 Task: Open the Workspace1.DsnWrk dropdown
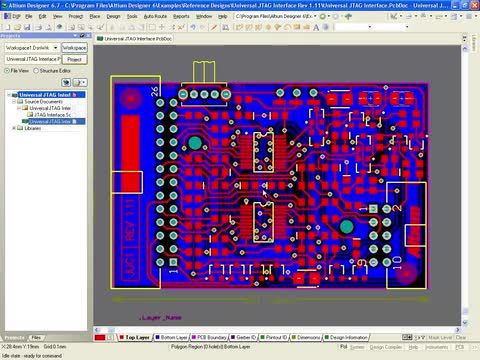[55, 48]
